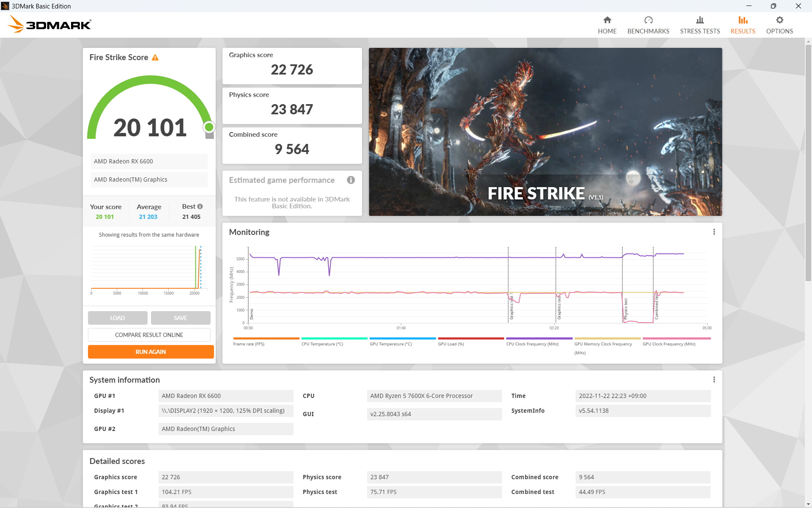The height and width of the screenshot is (508, 812).
Task: Click the Average score 21 203
Action: pos(148,217)
